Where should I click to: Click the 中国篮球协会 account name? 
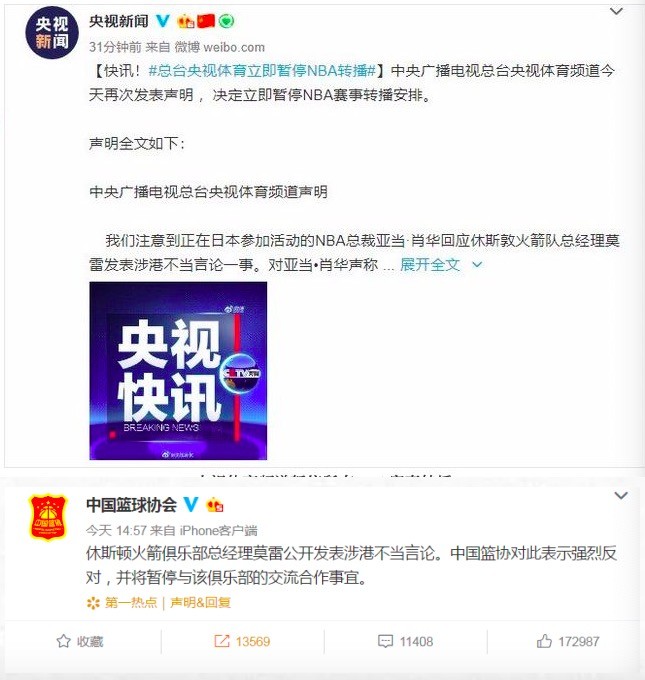[131, 504]
